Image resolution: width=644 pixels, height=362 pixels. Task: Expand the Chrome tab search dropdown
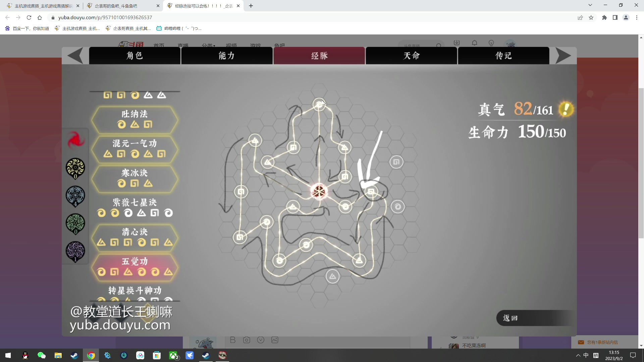590,5
